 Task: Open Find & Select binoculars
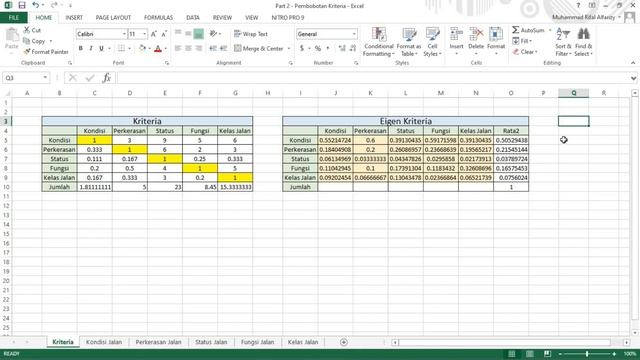point(584,42)
